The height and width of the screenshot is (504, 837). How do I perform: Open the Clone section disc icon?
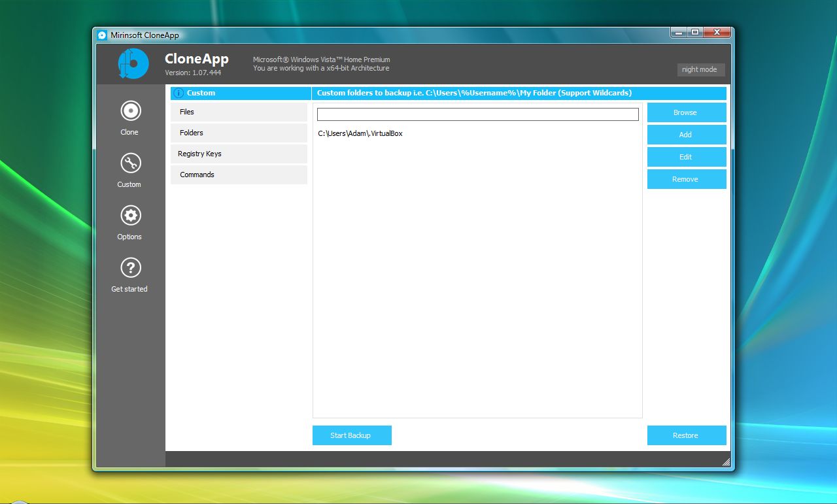131,111
